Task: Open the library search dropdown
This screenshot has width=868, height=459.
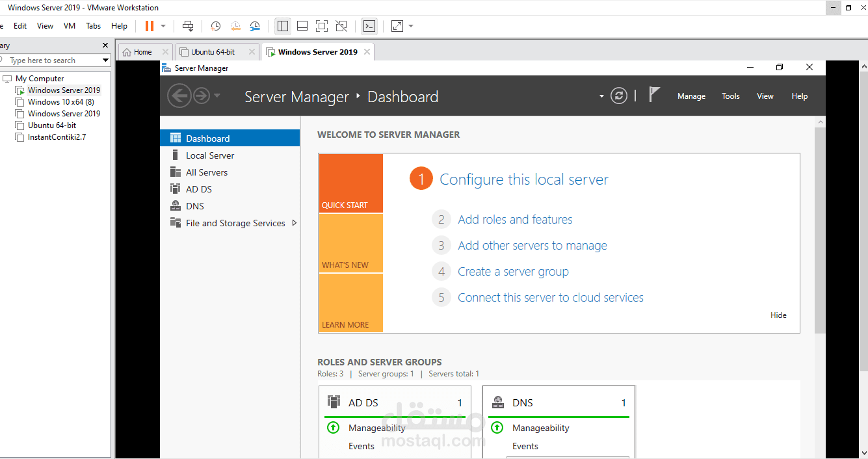Action: coord(105,60)
